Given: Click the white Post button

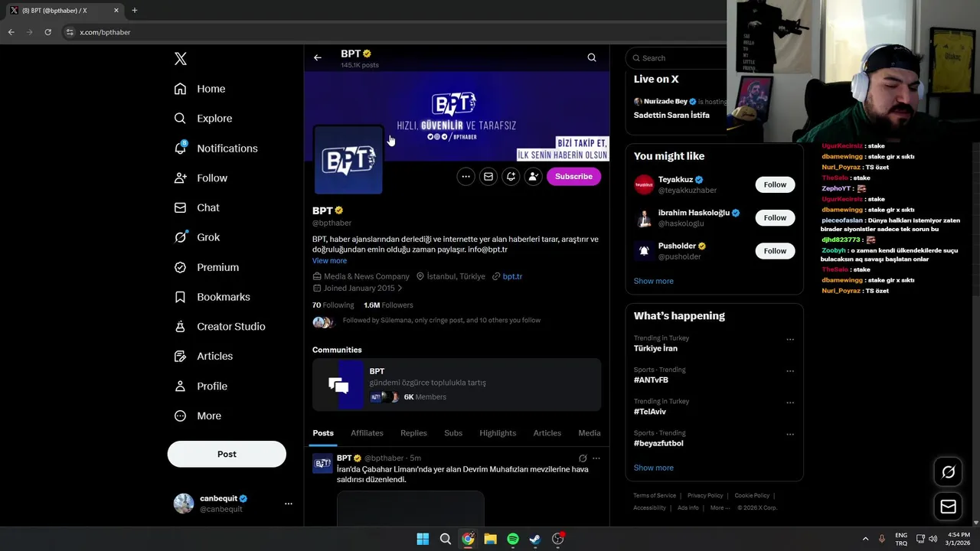Looking at the screenshot, I should click(227, 454).
